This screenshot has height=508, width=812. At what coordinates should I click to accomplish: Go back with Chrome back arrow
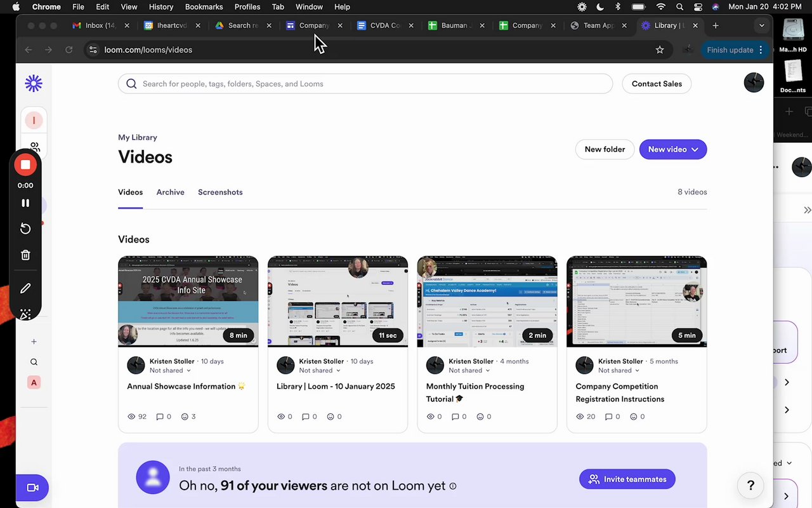click(x=29, y=50)
